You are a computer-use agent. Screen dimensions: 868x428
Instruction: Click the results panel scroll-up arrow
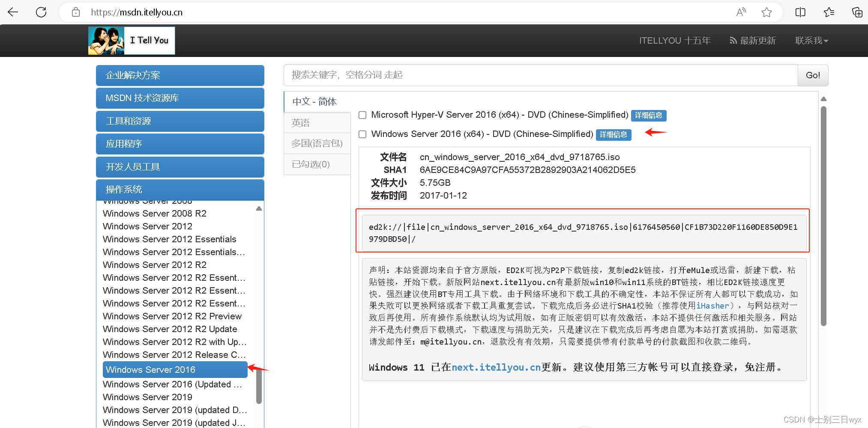pos(823,99)
